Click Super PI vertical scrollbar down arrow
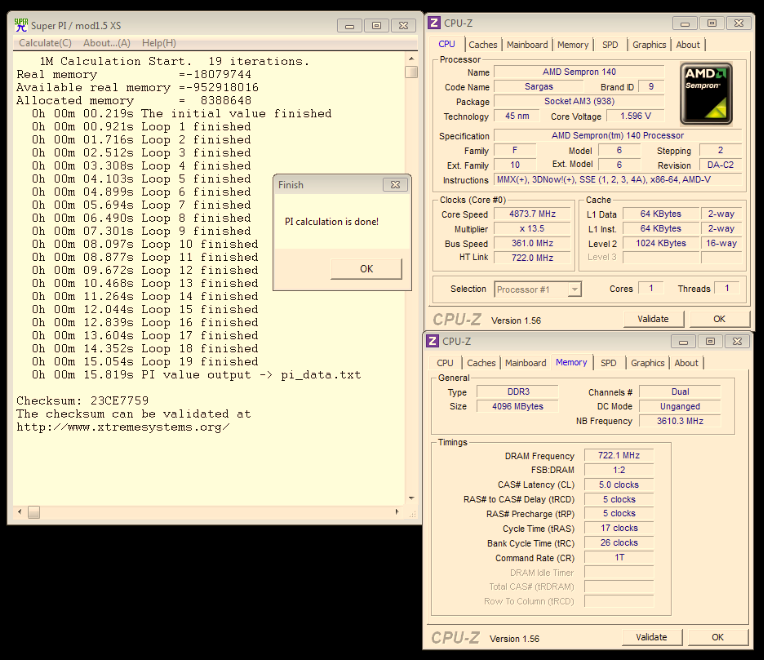 tap(411, 498)
